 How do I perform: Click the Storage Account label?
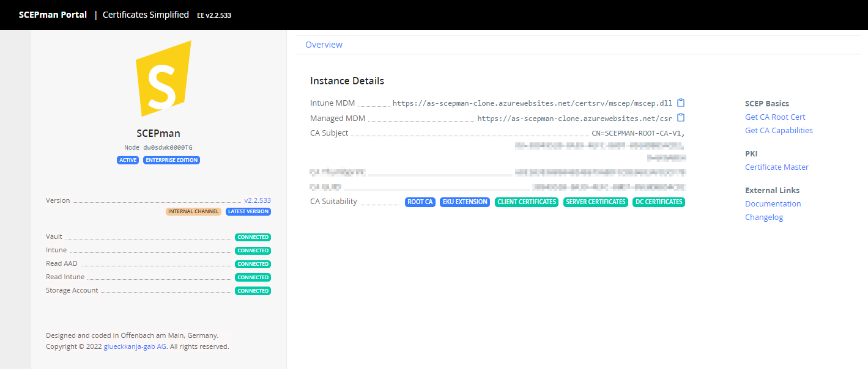pos(72,290)
